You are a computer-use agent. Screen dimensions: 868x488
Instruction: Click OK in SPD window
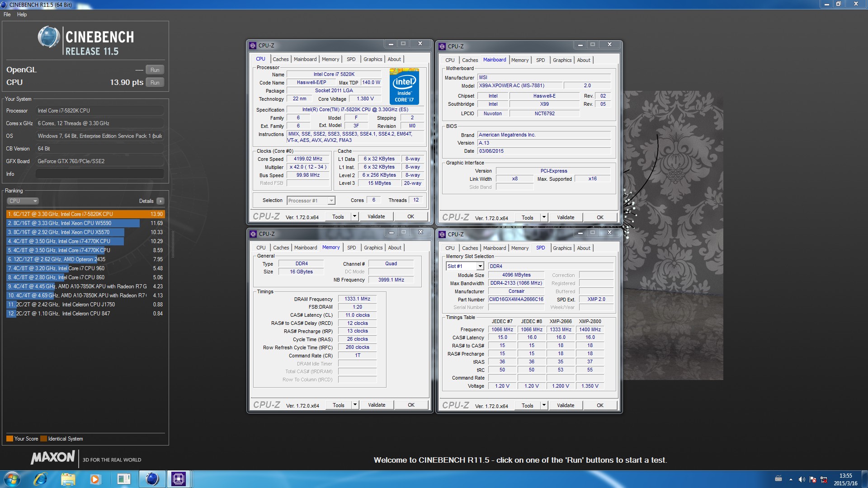(600, 405)
